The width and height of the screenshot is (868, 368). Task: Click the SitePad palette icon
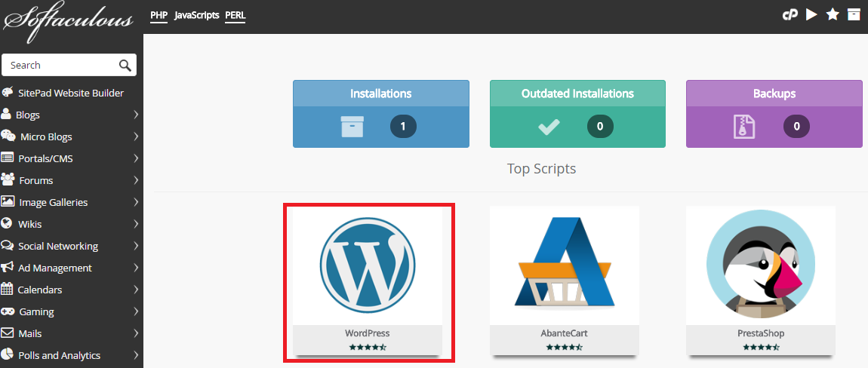8,93
